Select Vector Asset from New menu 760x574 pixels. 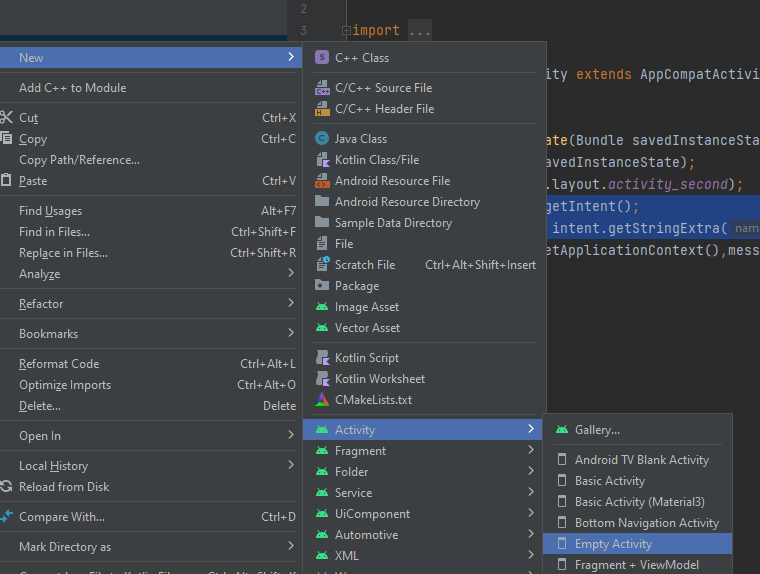pyautogui.click(x=367, y=328)
